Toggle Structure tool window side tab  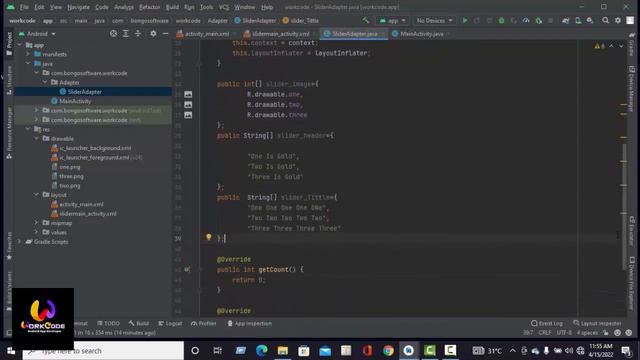point(9,81)
